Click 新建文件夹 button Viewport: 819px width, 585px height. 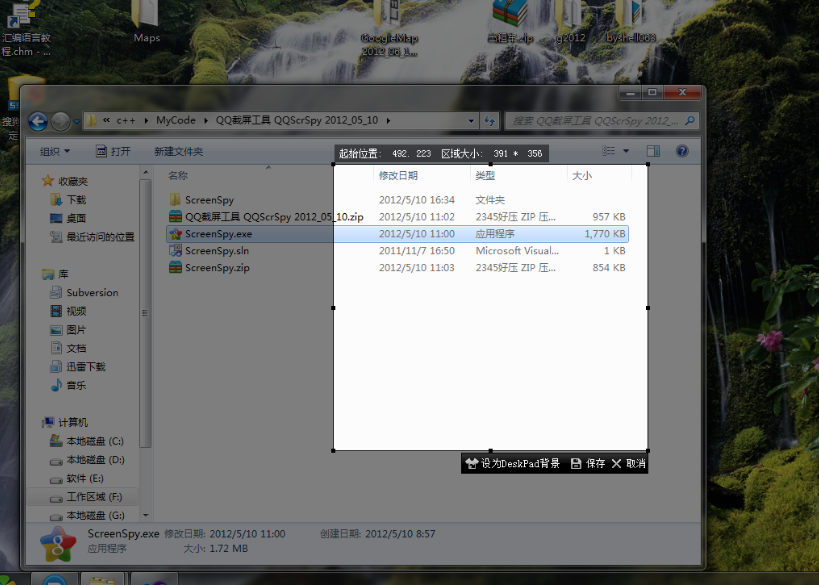179,151
